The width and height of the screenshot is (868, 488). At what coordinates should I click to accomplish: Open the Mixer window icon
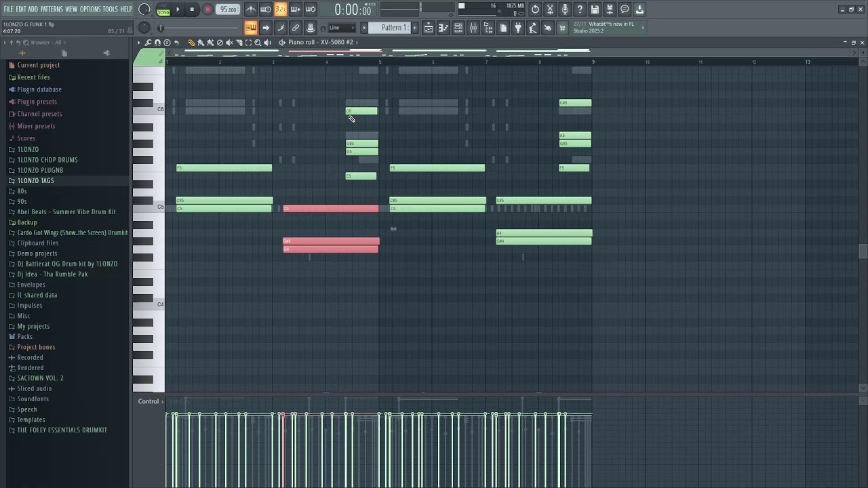click(473, 28)
